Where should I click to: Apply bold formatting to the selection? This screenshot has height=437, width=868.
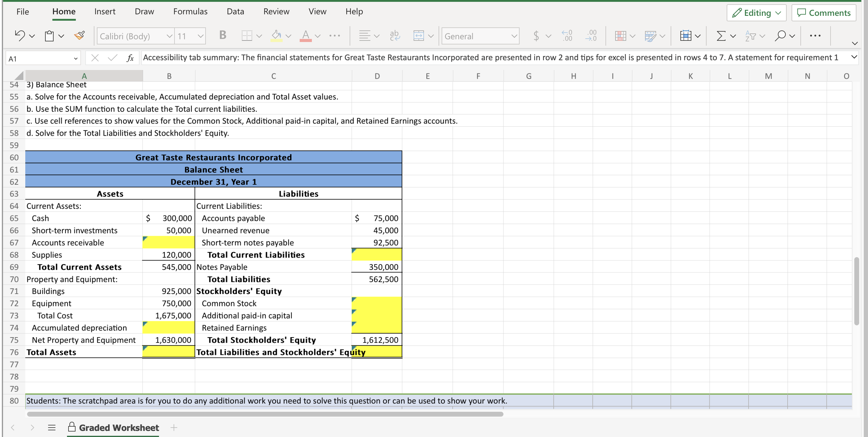pyautogui.click(x=222, y=36)
